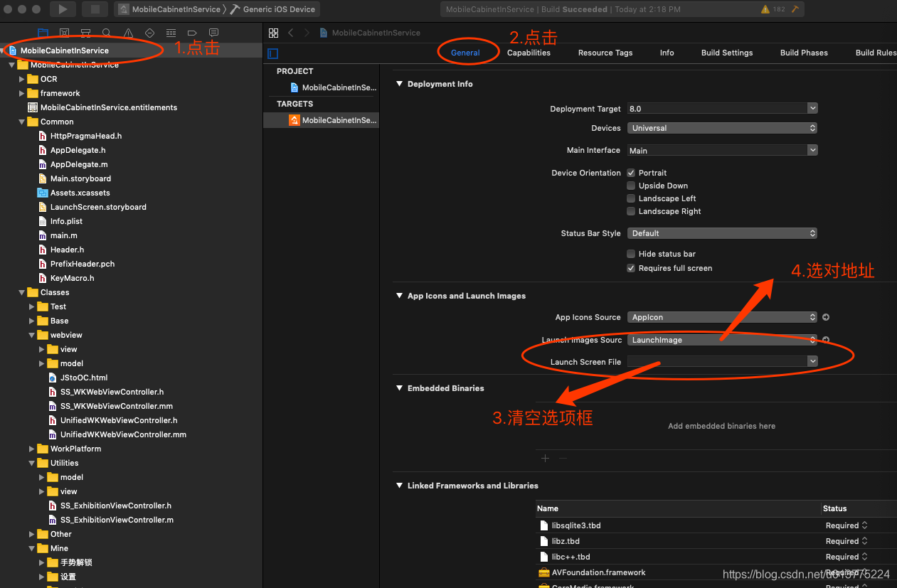
Task: Switch to the Build Settings tab
Action: click(x=727, y=53)
